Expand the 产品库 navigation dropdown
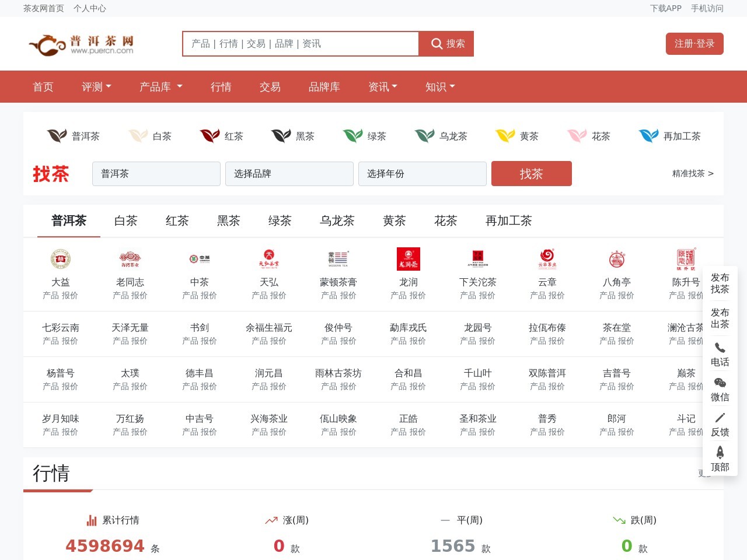This screenshot has width=747, height=560. pos(160,87)
